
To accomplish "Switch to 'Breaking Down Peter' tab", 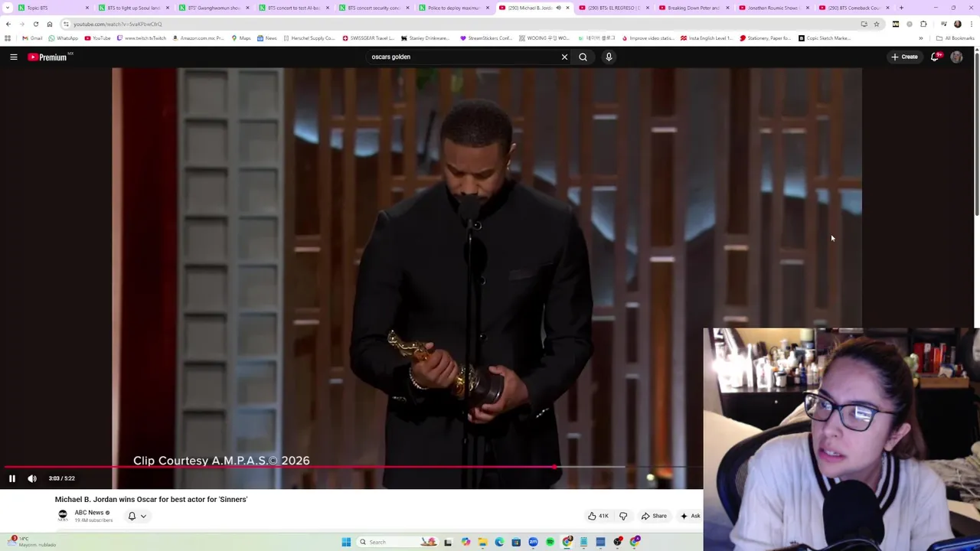I will pos(693,8).
